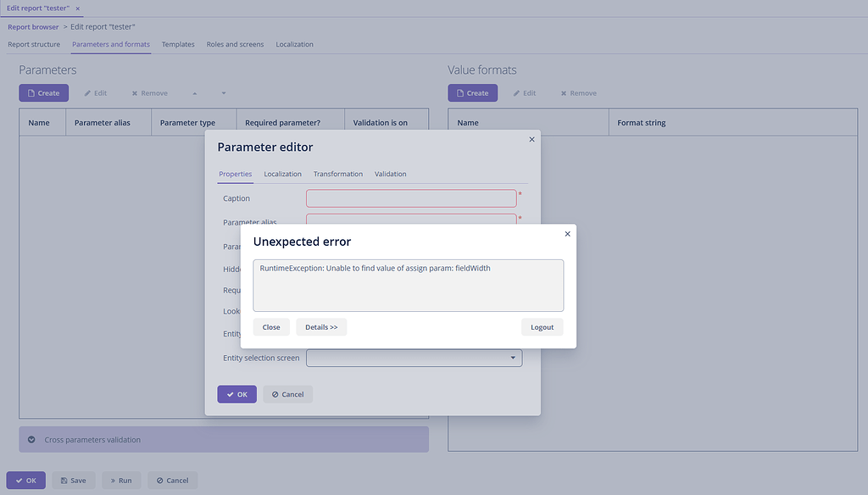Navigate back via Report browser breadcrumb
The height and width of the screenshot is (495, 868).
pyautogui.click(x=32, y=26)
